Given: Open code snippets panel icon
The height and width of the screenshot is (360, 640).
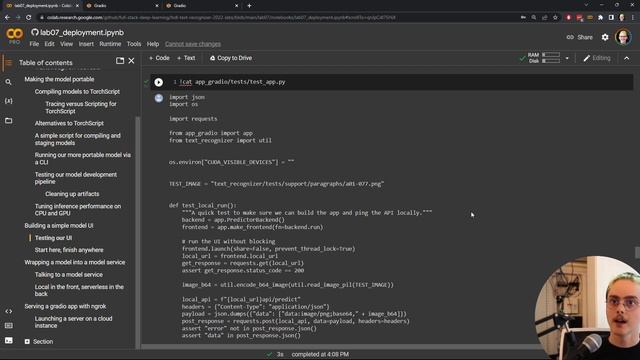Looking at the screenshot, I should click(8, 311).
